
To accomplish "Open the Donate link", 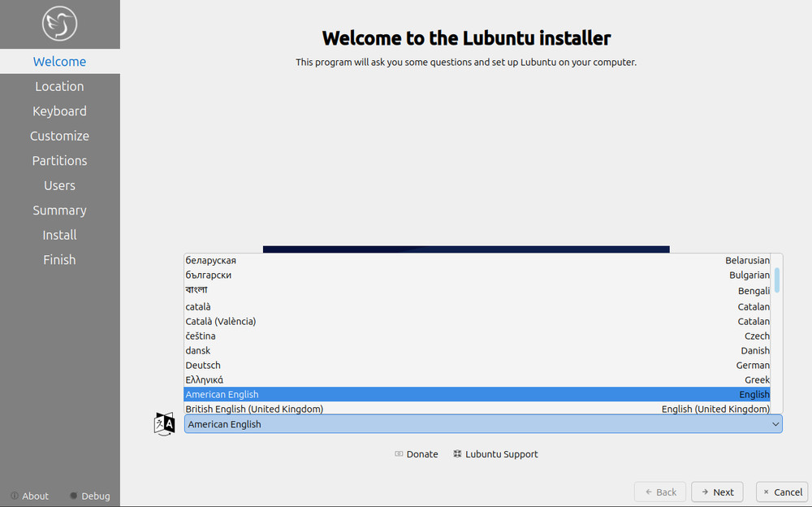I will [x=421, y=453].
